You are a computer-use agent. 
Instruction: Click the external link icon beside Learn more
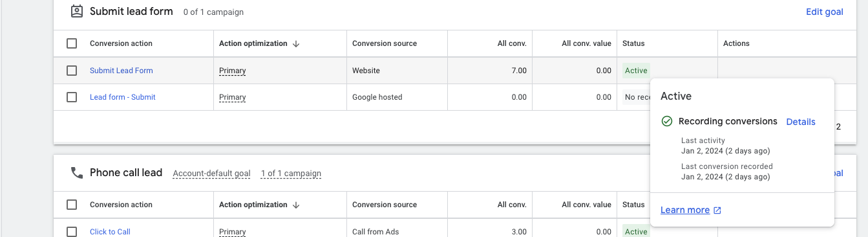pyautogui.click(x=717, y=210)
